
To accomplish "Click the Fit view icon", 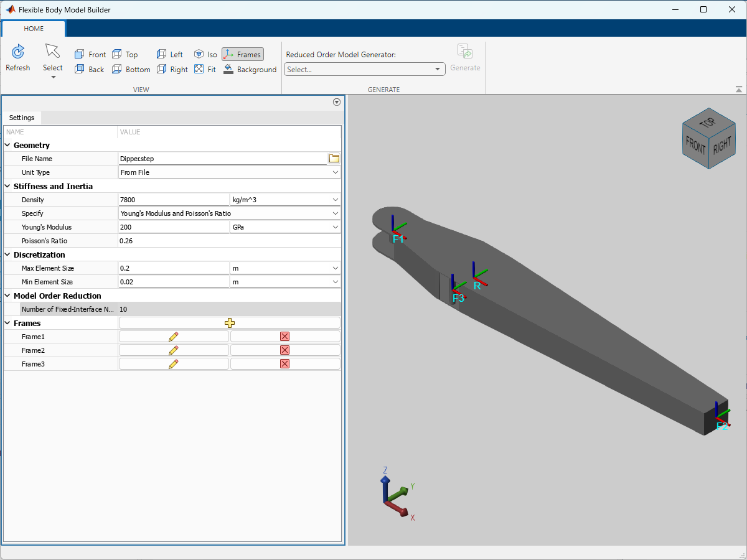I will tap(205, 69).
